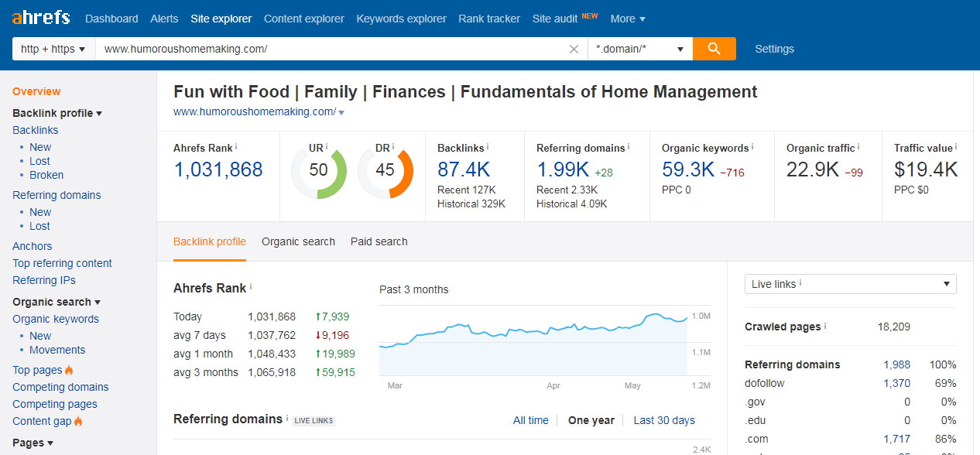The width and height of the screenshot is (980, 455).
Task: Click the DR 45 donut chart
Action: pyautogui.click(x=385, y=171)
